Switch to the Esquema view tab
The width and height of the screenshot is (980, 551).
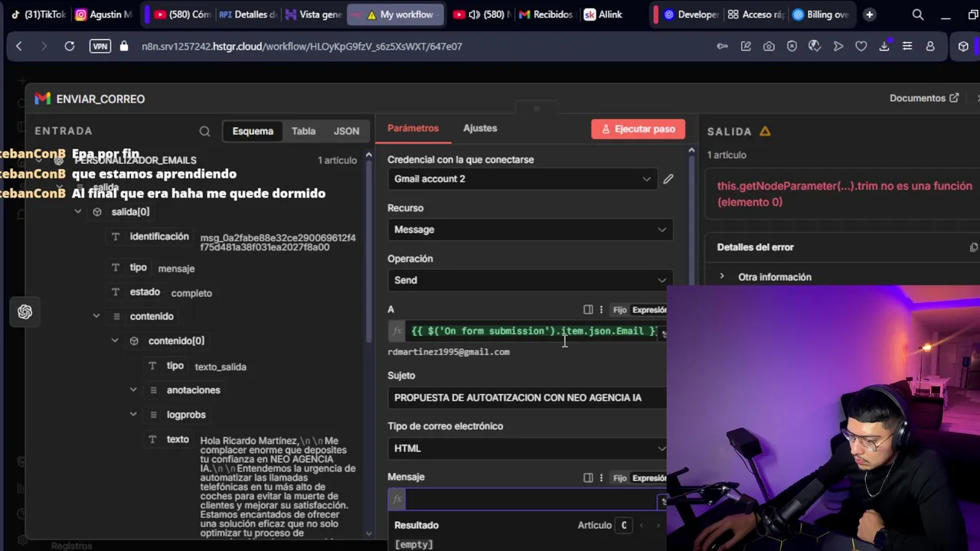pos(253,131)
